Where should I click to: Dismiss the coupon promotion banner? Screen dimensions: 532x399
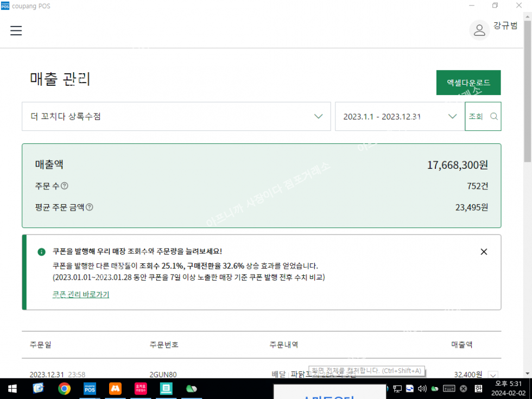click(x=484, y=252)
